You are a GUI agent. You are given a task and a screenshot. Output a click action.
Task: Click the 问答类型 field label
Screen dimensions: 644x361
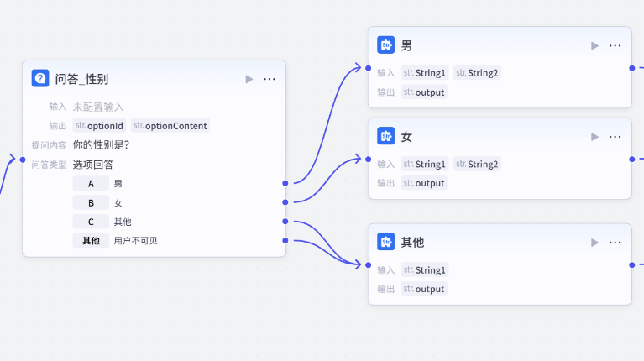click(49, 165)
